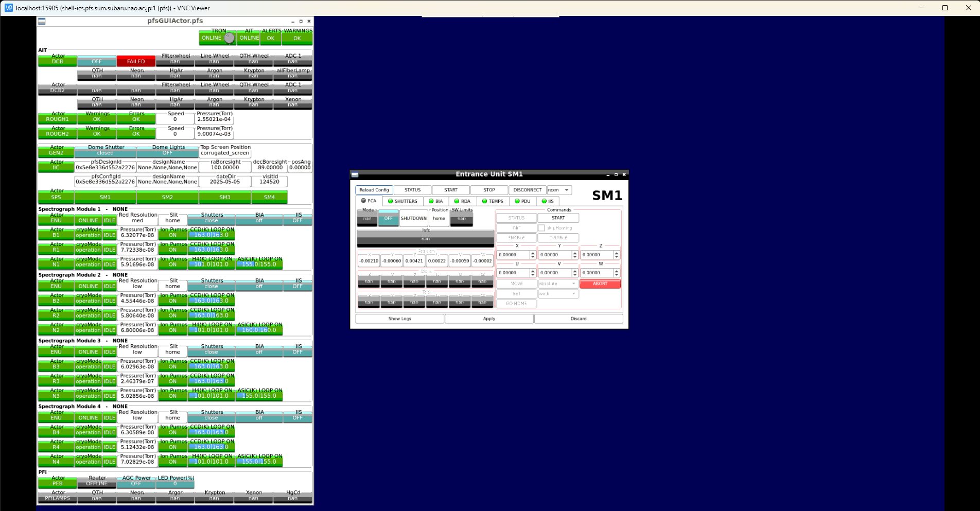Click the AIT ONLINE status indicator
This screenshot has height=511, width=980.
click(x=249, y=38)
